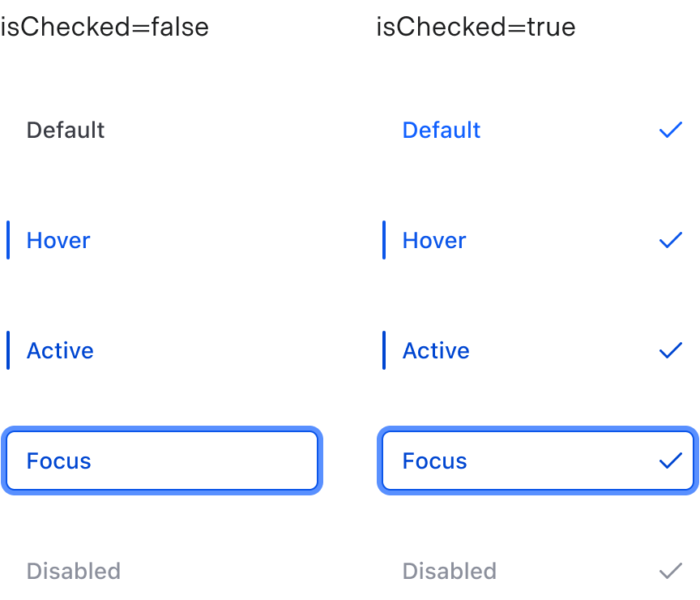Click inside the unchecked Focus outline box
This screenshot has height=600, width=700.
(x=162, y=461)
